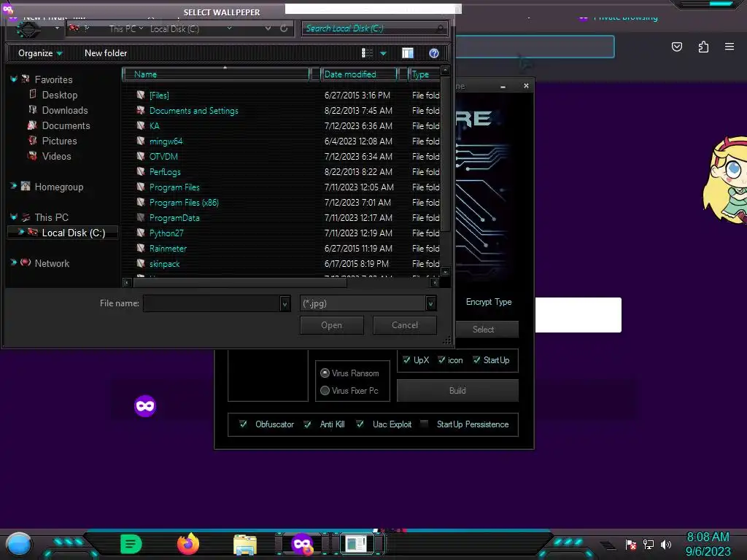The height and width of the screenshot is (560, 747).
Task: Click the search magnifier icon
Action: (x=440, y=28)
